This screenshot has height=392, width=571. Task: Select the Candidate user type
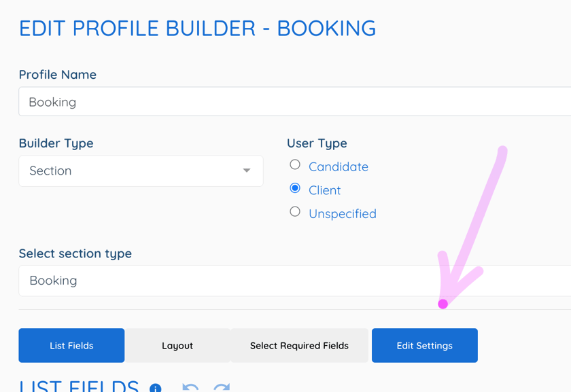295,164
